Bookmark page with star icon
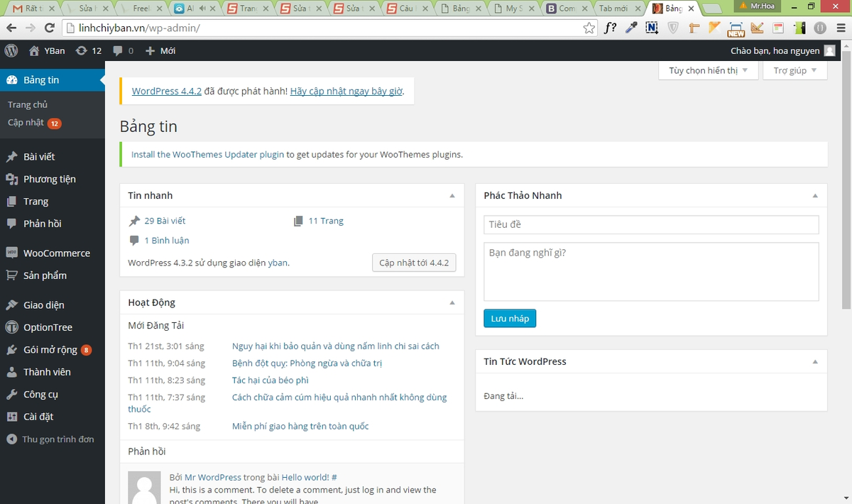Viewport: 852px width, 504px height. tap(589, 28)
